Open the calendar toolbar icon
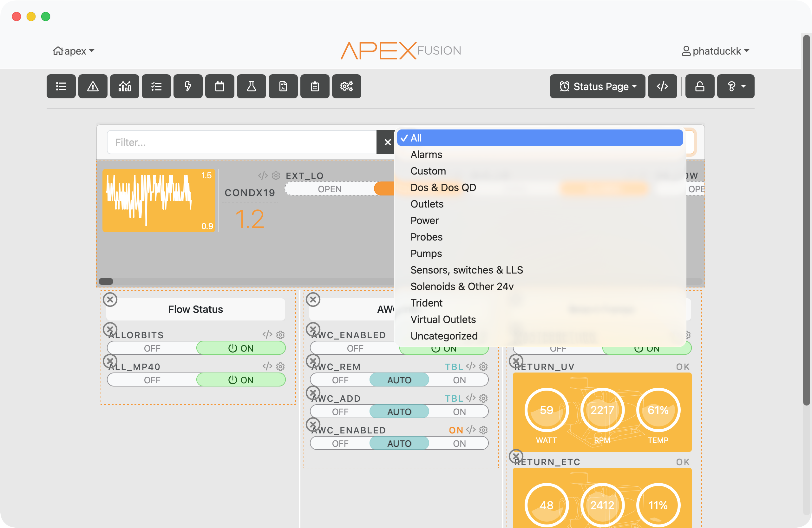The width and height of the screenshot is (812, 528). tap(220, 86)
